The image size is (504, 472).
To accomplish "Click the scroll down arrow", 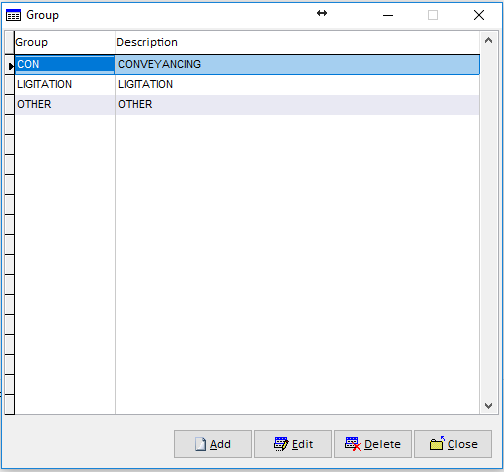I will point(488,406).
